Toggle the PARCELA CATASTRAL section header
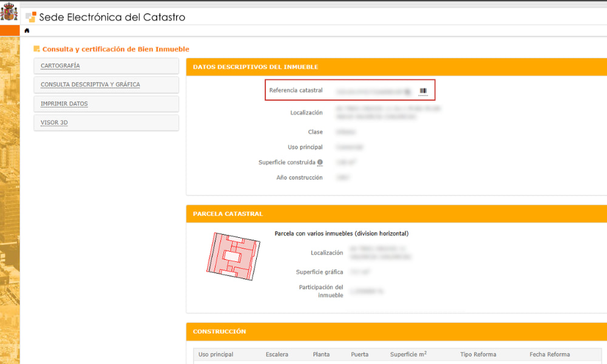Image resolution: width=607 pixels, height=364 pixels. click(228, 214)
